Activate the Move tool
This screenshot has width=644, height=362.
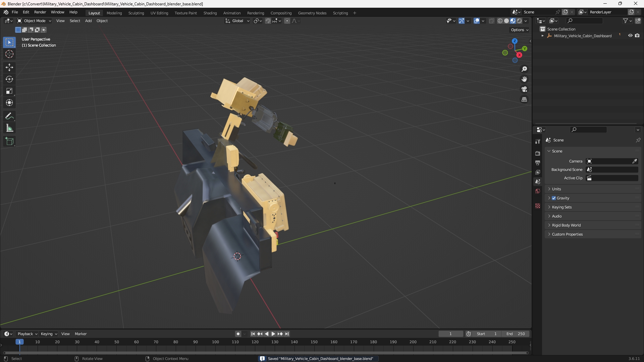coord(9,67)
